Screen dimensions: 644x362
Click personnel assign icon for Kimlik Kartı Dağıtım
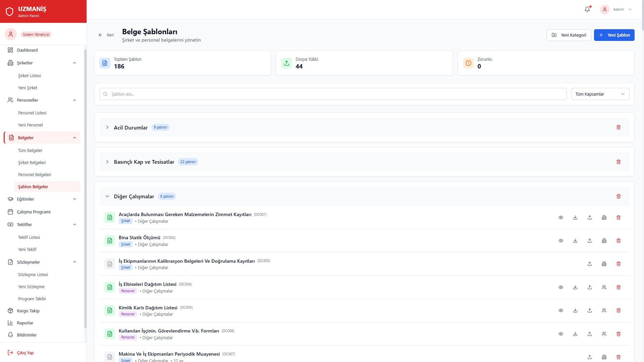604,311
